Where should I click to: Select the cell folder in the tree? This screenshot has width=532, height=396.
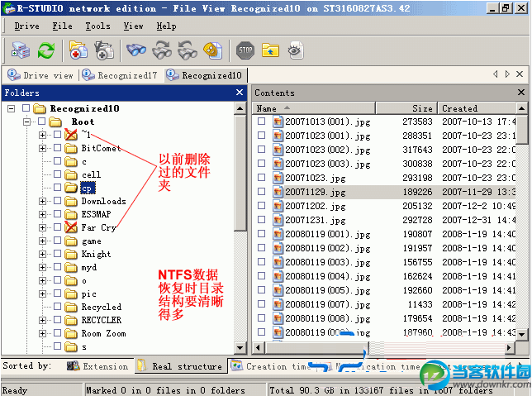pos(91,174)
